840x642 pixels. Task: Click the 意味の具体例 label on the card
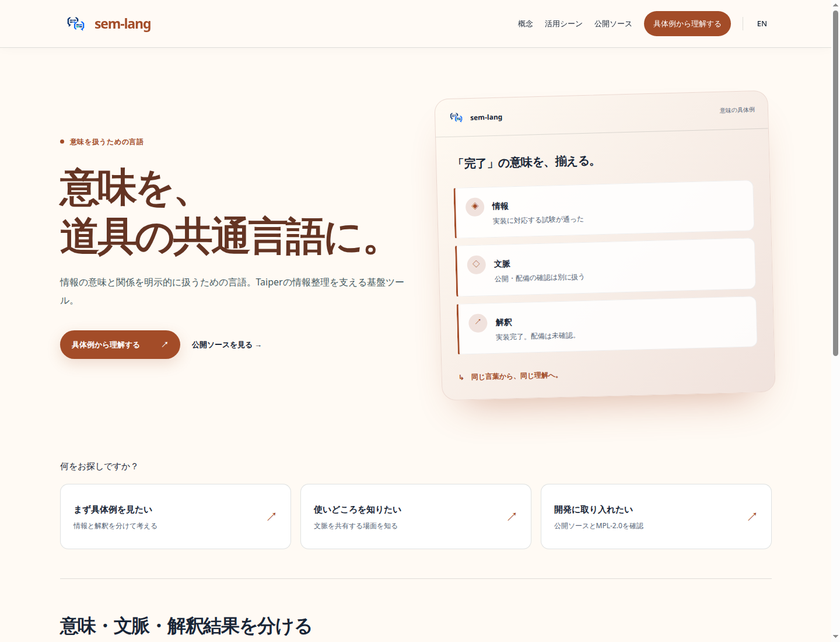(737, 110)
